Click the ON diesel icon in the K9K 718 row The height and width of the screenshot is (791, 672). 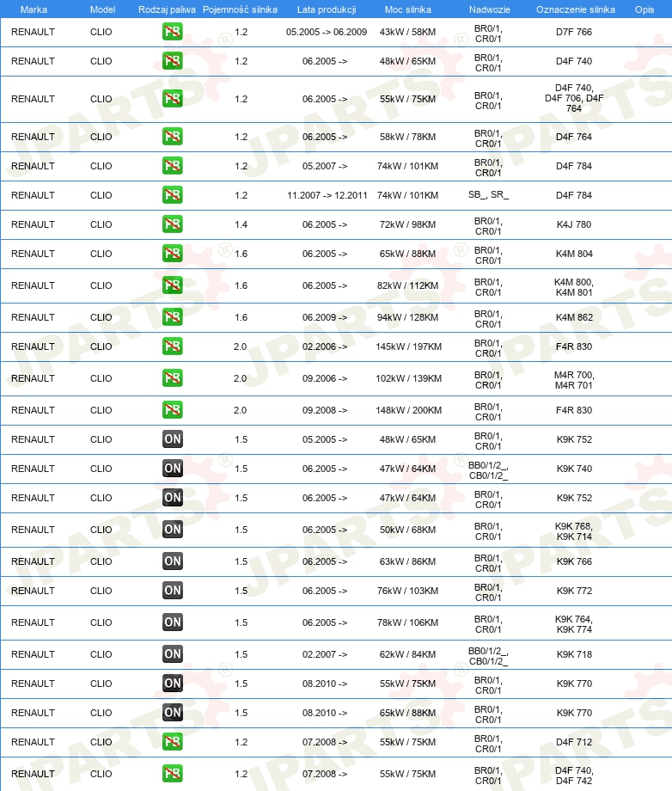click(173, 654)
